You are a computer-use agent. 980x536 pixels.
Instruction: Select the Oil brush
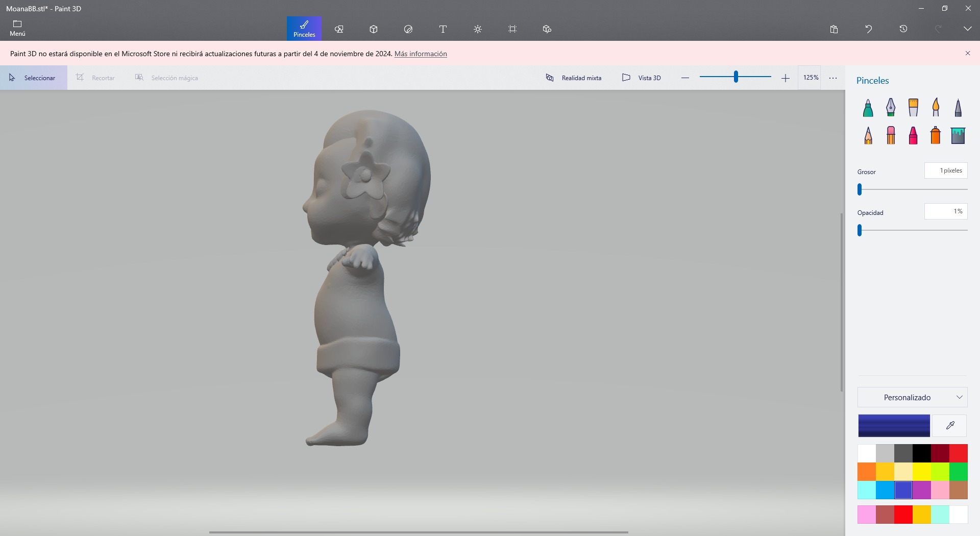(x=913, y=108)
